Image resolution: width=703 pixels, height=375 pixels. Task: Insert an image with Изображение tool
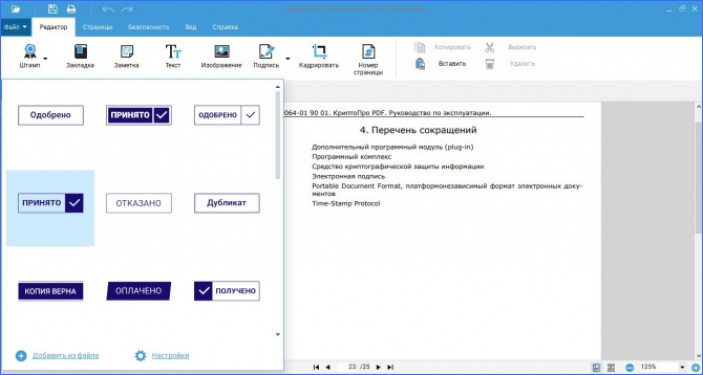click(221, 56)
